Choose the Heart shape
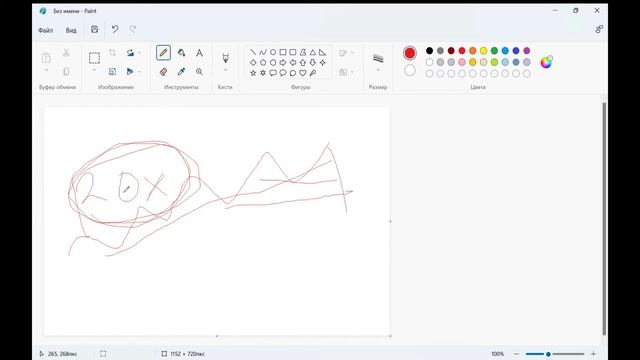Viewport: 640px width, 360px height. pos(303,73)
